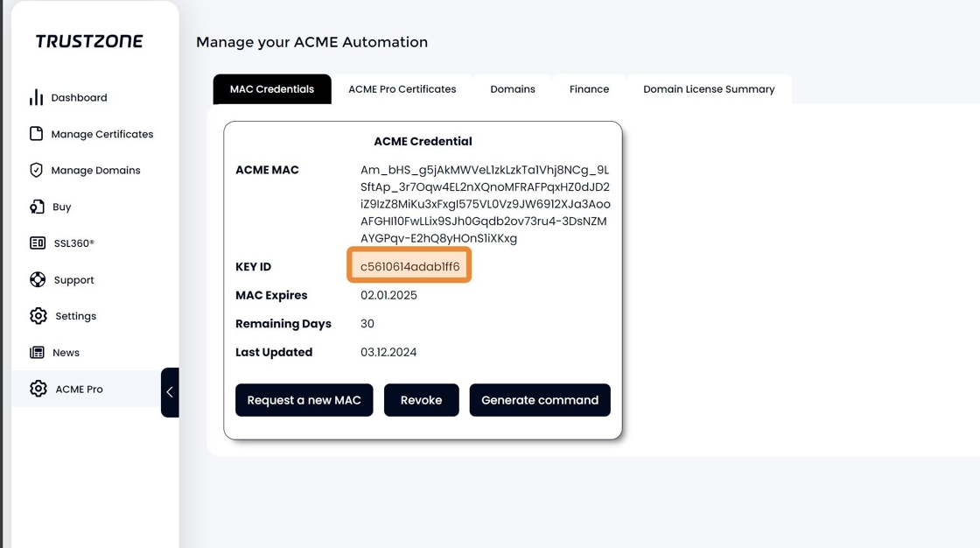
Task: Open the Buy sidebar item
Action: (62, 207)
